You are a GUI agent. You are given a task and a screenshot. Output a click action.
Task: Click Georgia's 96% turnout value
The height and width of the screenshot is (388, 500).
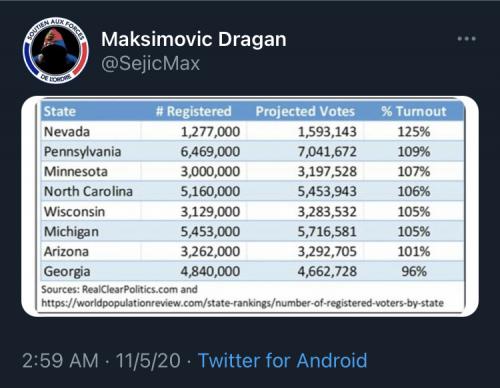point(414,271)
